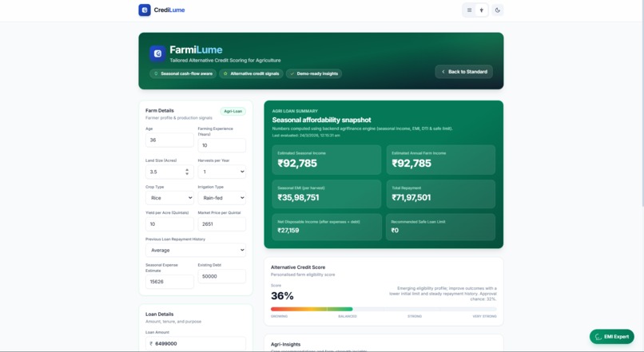Click the checkmark icon in Demo-ready insights
The image size is (644, 352).
[x=292, y=73]
